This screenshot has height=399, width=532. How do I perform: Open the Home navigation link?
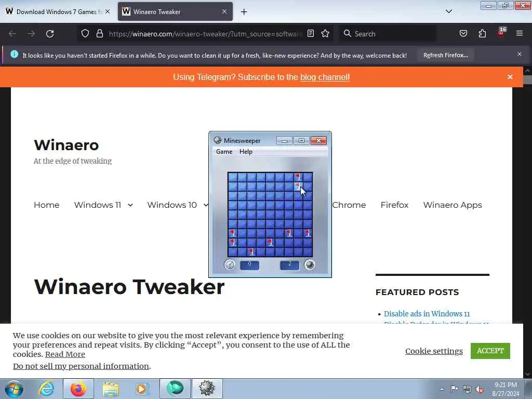coord(46,205)
